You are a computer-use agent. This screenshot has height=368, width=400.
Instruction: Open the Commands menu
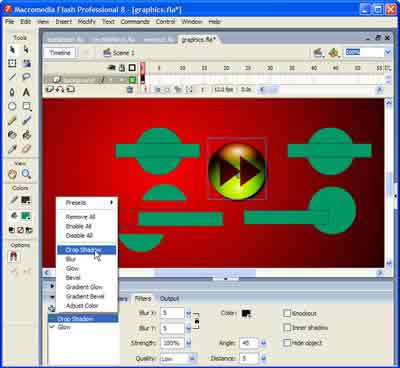[x=135, y=22]
